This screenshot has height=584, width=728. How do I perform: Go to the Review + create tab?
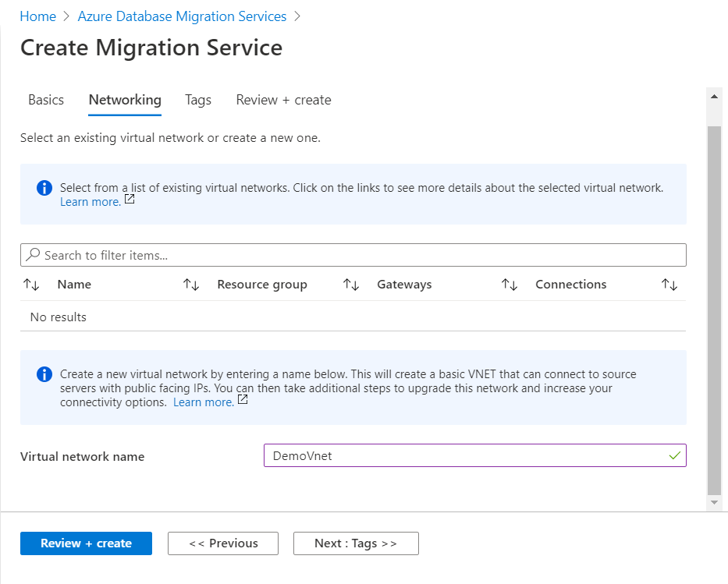pos(283,100)
